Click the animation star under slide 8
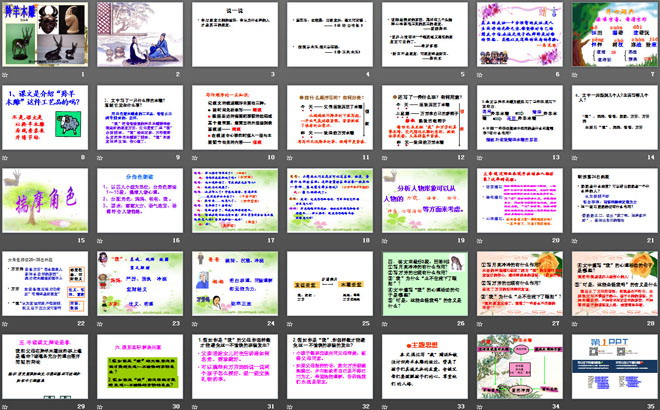 click(5, 158)
